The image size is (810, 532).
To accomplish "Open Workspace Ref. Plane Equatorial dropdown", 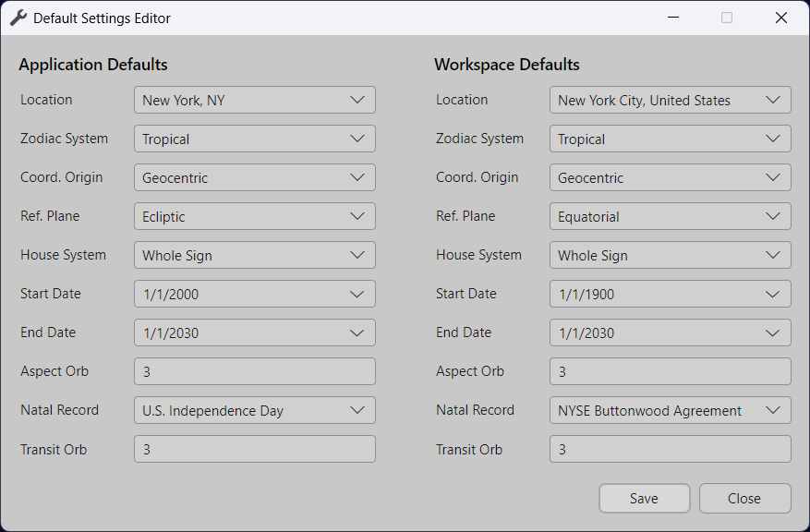I will tap(670, 216).
